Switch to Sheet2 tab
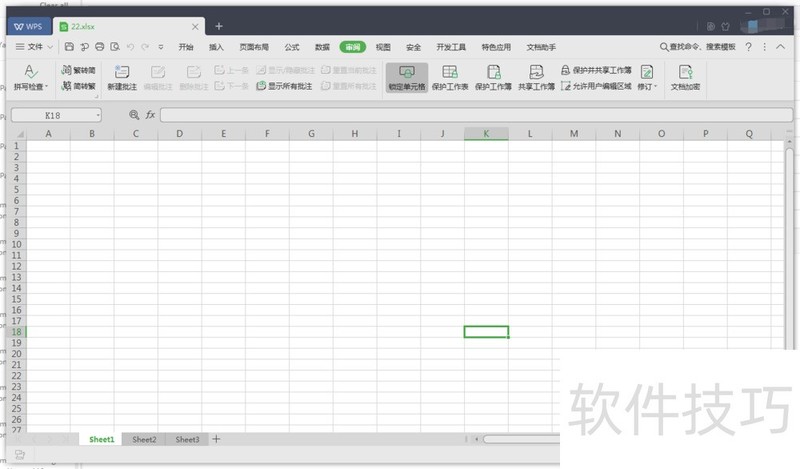Image resolution: width=800 pixels, height=469 pixels. (x=144, y=439)
